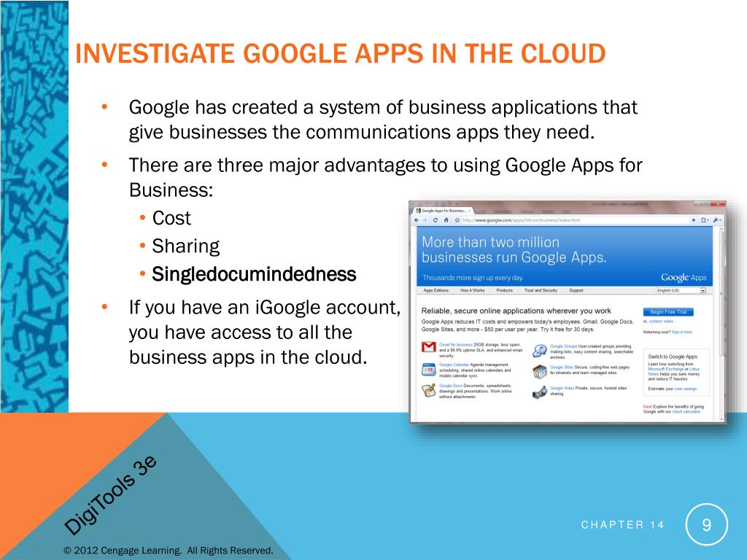747x560 pixels.
Task: Click the Chapter 14 text
Action: pos(622,525)
